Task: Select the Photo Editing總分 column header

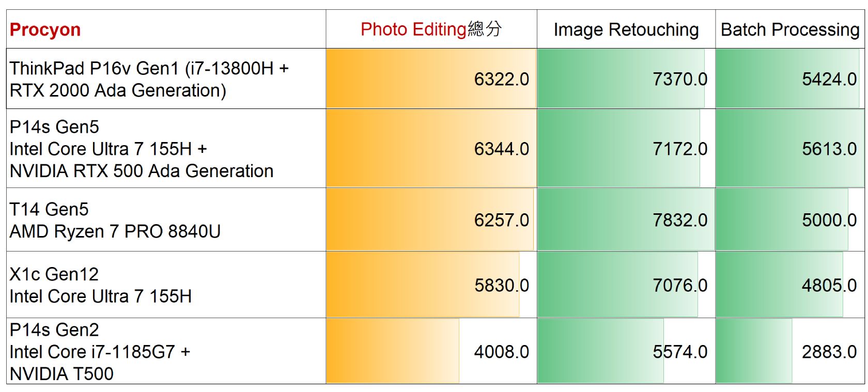Action: (x=431, y=29)
